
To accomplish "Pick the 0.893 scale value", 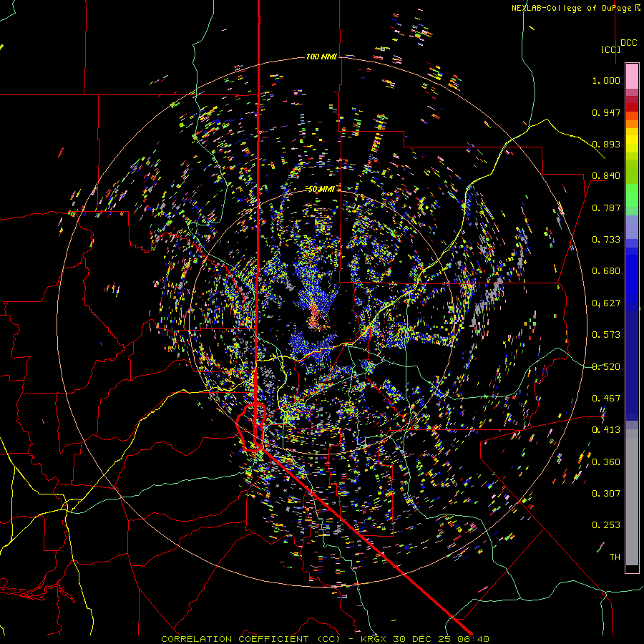I will (606, 144).
